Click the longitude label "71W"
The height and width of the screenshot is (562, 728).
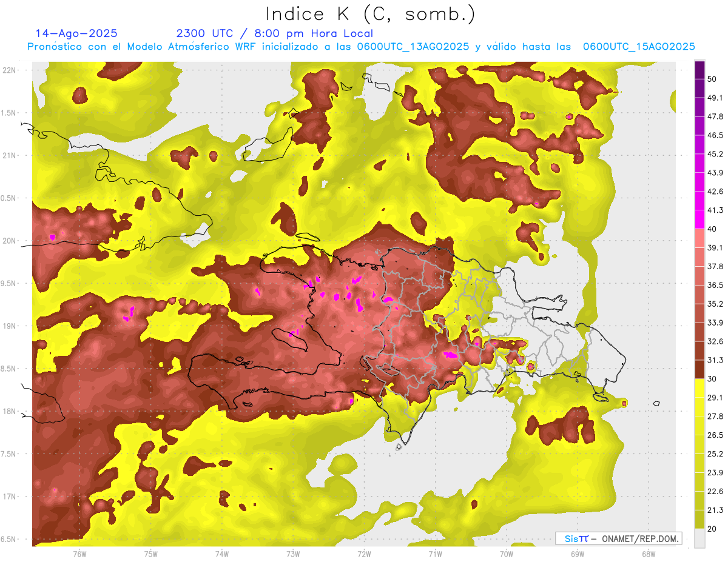click(435, 554)
